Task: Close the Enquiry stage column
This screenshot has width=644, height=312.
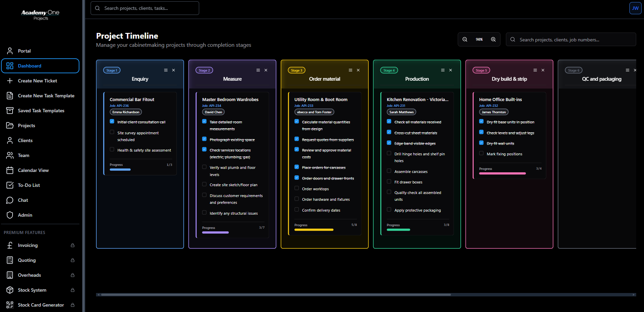Action: (x=173, y=70)
